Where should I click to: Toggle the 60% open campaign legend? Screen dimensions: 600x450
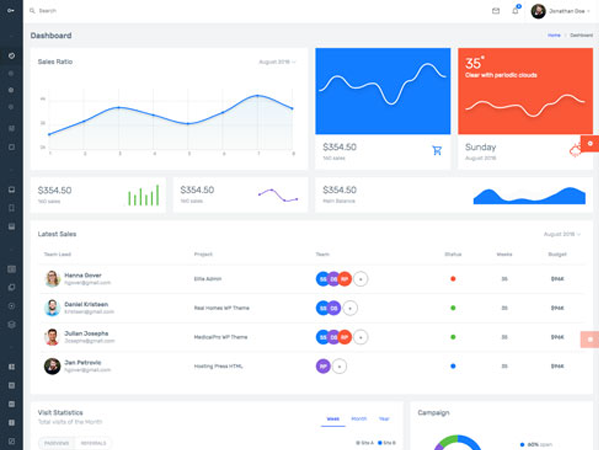[x=536, y=445]
